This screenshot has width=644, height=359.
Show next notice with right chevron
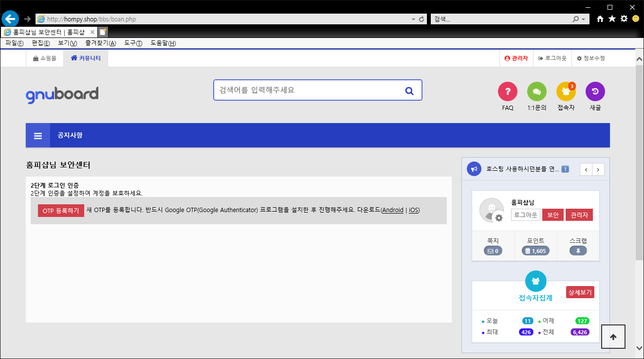(x=598, y=169)
